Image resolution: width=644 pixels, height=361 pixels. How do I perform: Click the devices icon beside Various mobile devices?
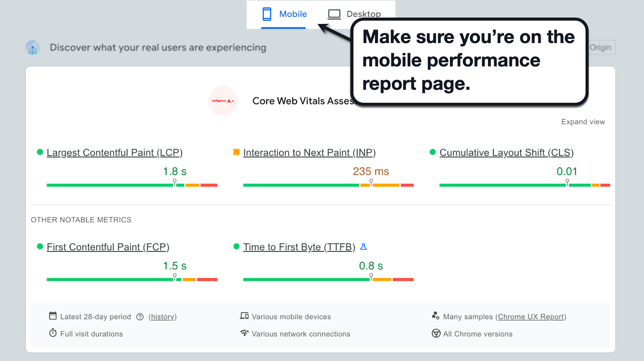click(244, 316)
